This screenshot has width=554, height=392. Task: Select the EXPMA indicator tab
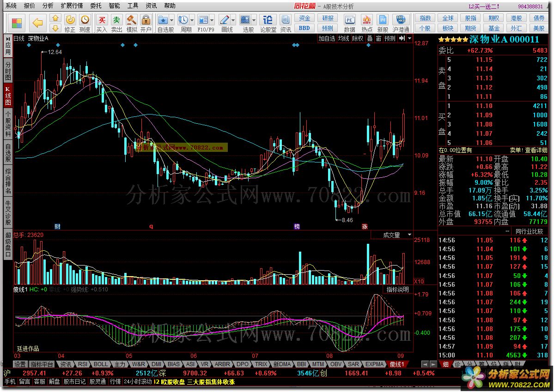374,364
